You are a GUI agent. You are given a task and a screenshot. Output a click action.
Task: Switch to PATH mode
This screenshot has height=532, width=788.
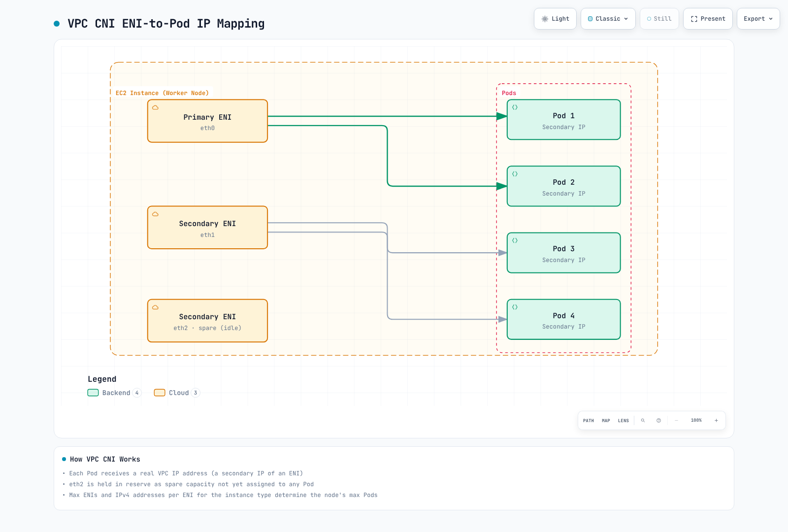tap(589, 421)
